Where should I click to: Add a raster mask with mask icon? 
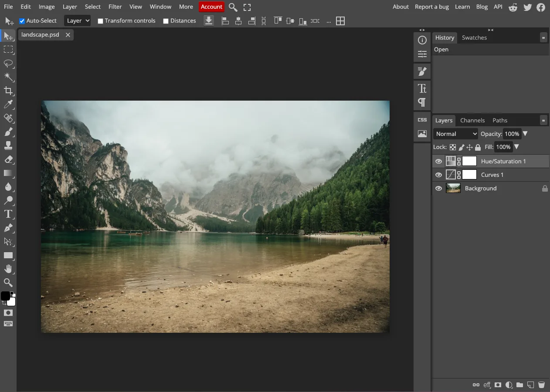pyautogui.click(x=498, y=385)
